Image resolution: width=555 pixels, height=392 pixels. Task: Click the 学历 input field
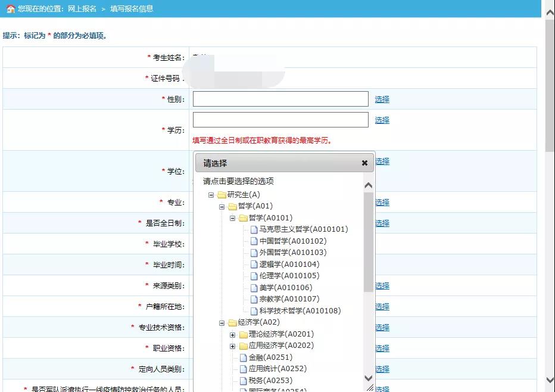280,120
